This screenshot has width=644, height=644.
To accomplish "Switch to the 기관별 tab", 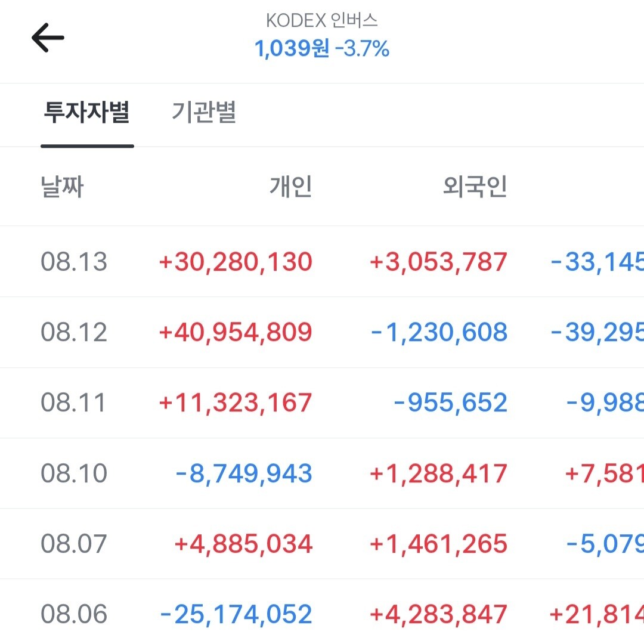I will tap(204, 112).
